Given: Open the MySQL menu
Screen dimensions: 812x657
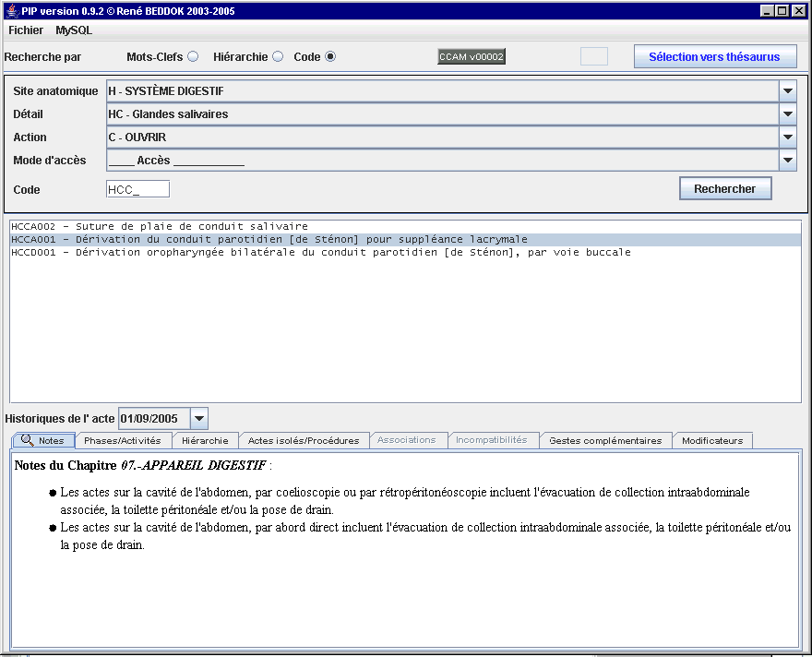Looking at the screenshot, I should (x=74, y=30).
